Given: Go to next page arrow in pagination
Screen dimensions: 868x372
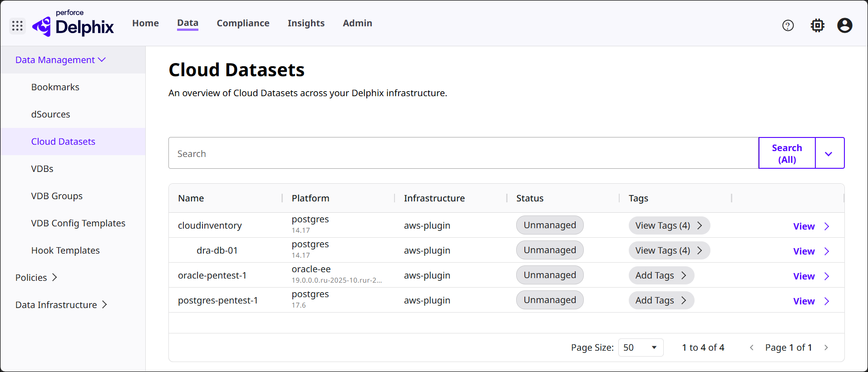Looking at the screenshot, I should 826,348.
